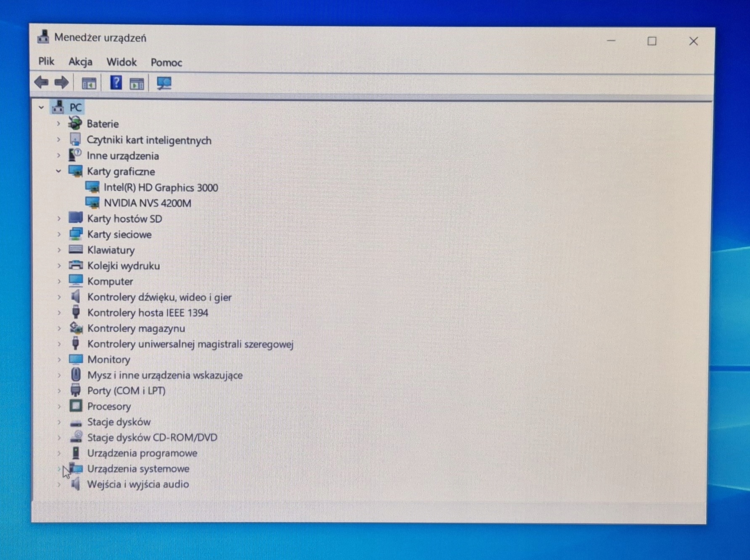
Task: Collapse the PC root node
Action: [x=41, y=108]
